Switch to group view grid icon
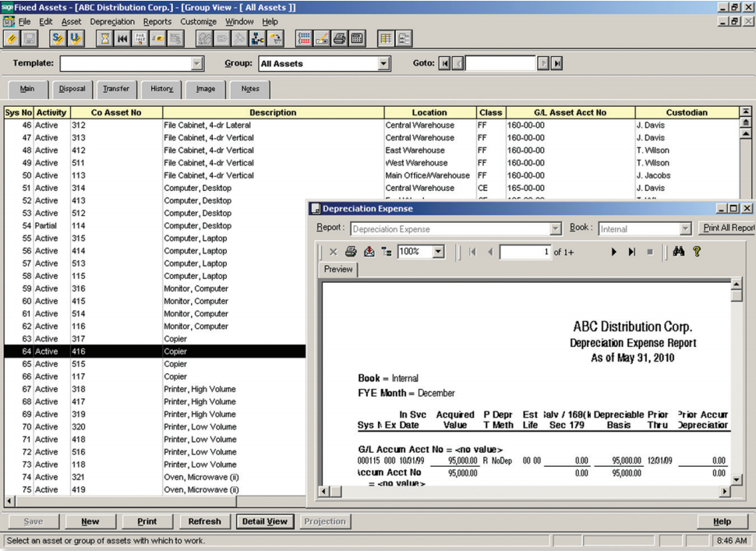Viewport: 756px width, 551px height. coord(386,38)
